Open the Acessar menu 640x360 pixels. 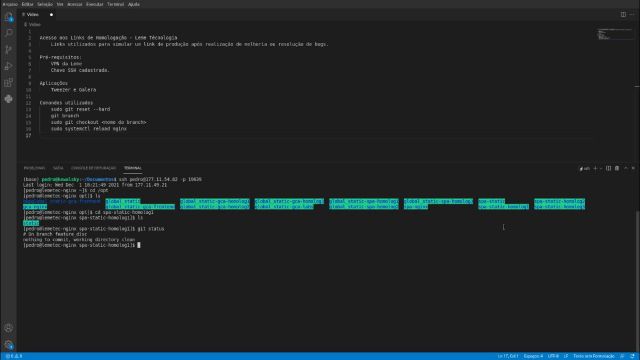75,4
